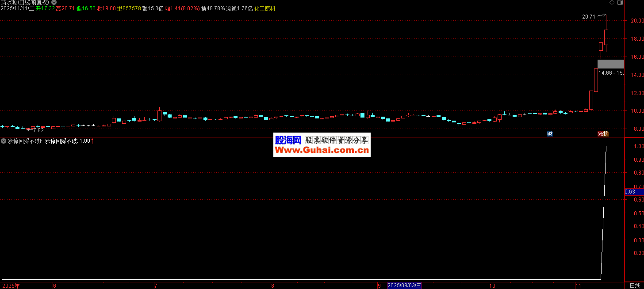644x289 pixels.
Task: Click the 化工原料 sector link
Action: (x=264, y=8)
